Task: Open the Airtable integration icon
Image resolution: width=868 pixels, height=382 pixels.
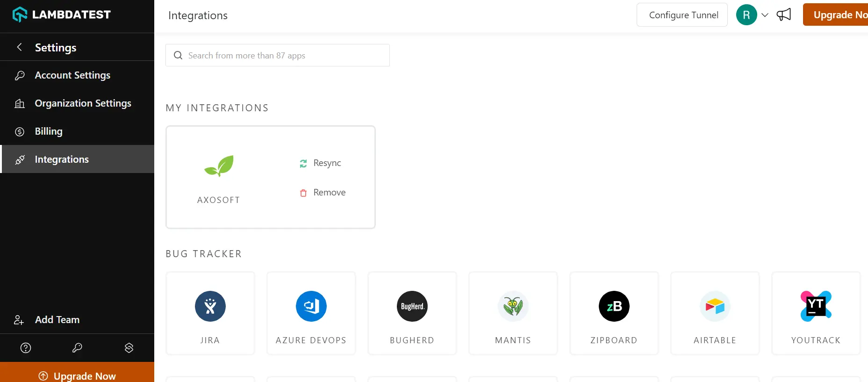Action: [715, 306]
